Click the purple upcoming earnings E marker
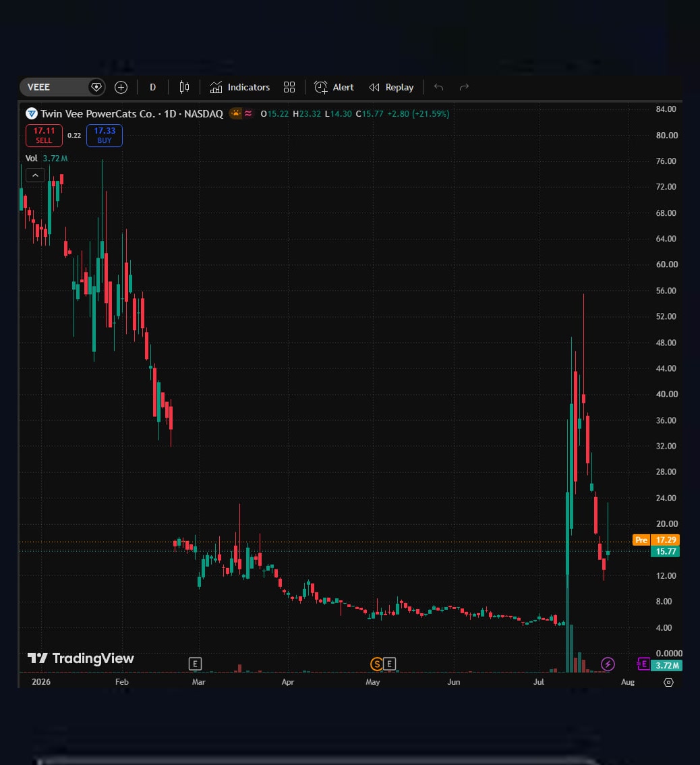 (643, 664)
